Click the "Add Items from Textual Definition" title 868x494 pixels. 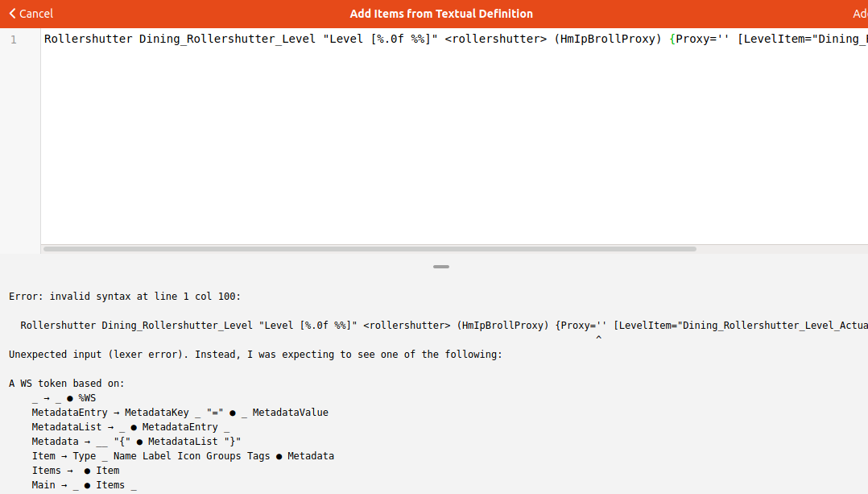click(441, 14)
